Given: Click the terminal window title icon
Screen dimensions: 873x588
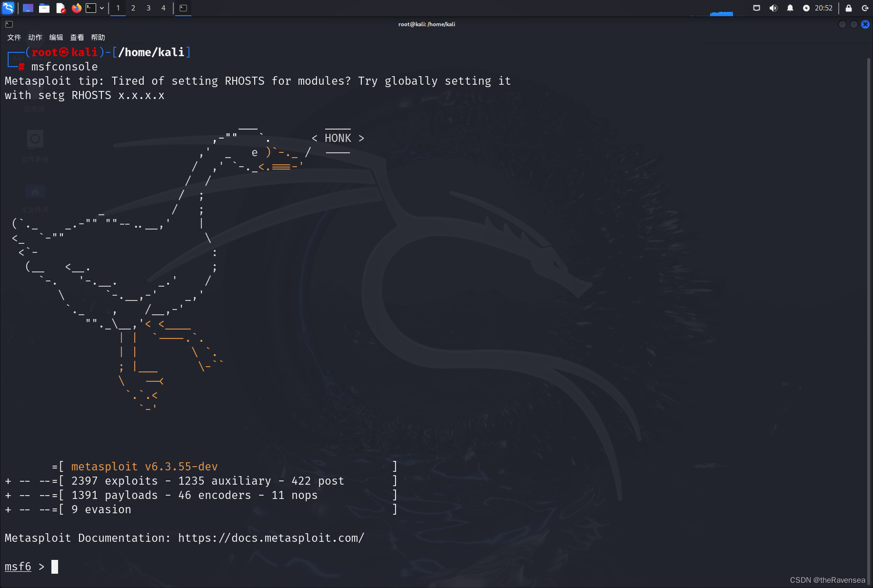Looking at the screenshot, I should point(9,24).
